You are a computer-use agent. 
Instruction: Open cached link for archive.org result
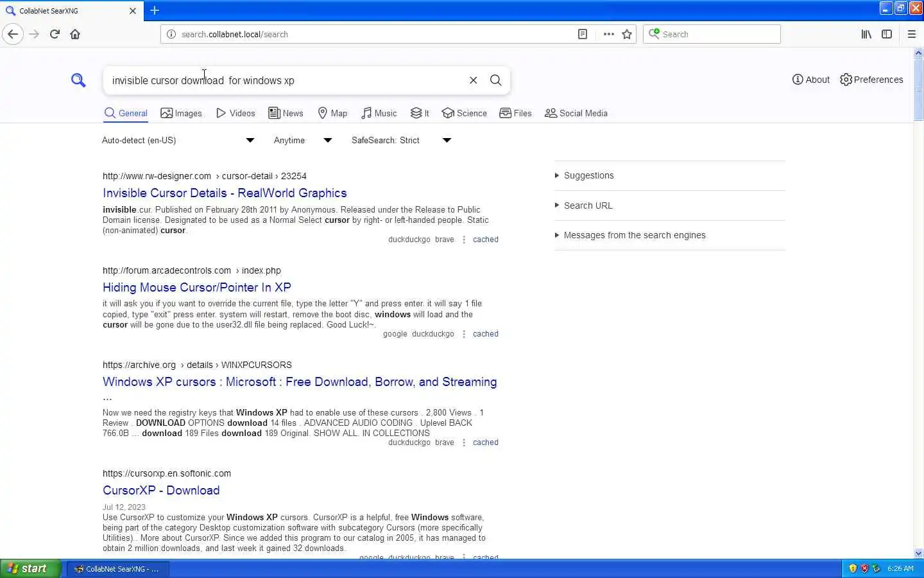[485, 442]
